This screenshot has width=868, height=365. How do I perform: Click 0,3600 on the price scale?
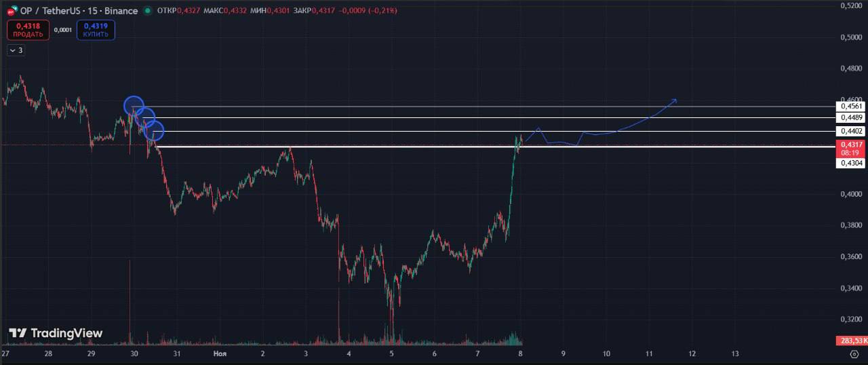tap(852, 257)
